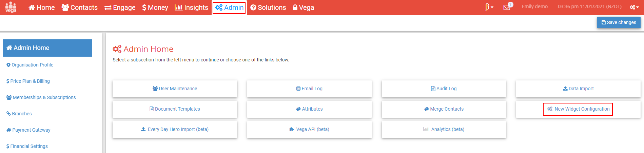This screenshot has height=153, width=644.
Task: Open the Vega API (beta) tile
Action: pos(309,129)
